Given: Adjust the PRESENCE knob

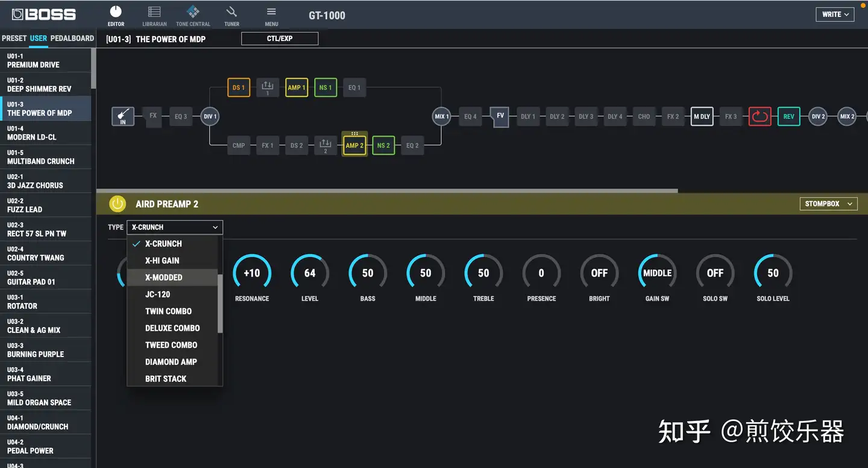Looking at the screenshot, I should tap(541, 273).
